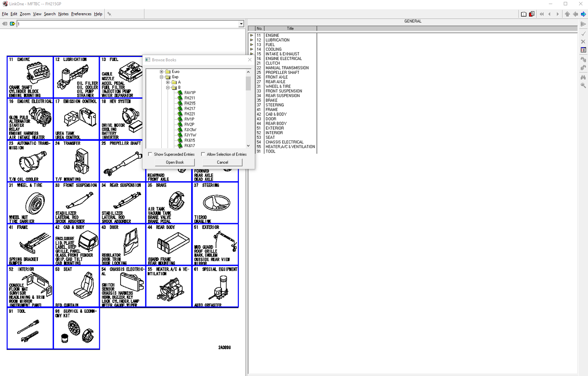Toggle Show Superseded Entries checkbox

[150, 154]
